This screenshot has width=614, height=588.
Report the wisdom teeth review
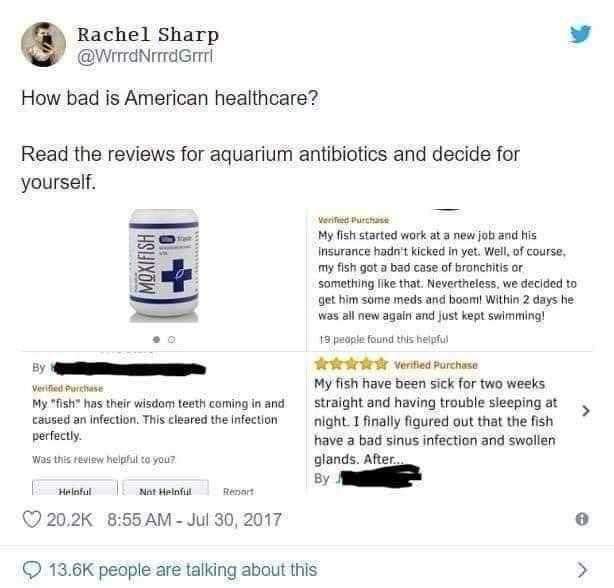(238, 491)
